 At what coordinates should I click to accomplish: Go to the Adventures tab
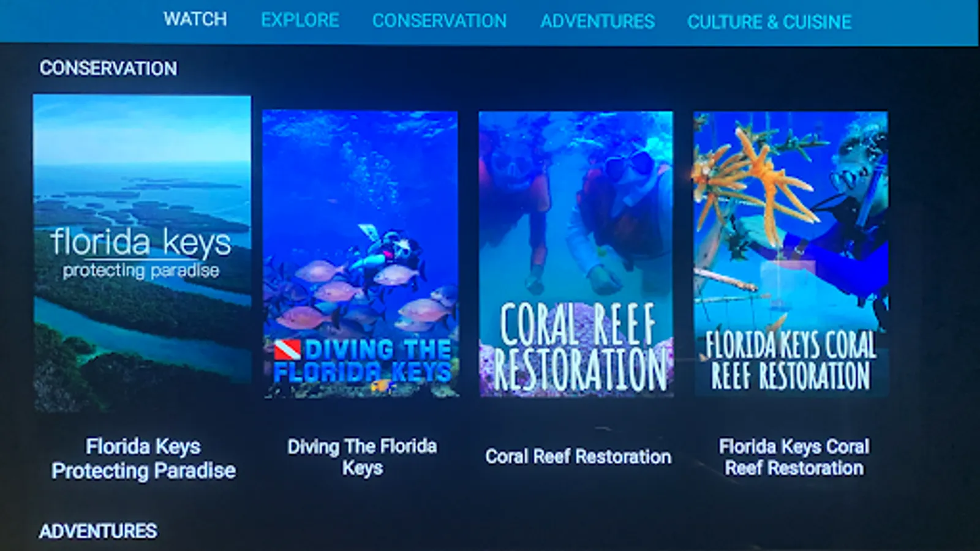(x=597, y=21)
